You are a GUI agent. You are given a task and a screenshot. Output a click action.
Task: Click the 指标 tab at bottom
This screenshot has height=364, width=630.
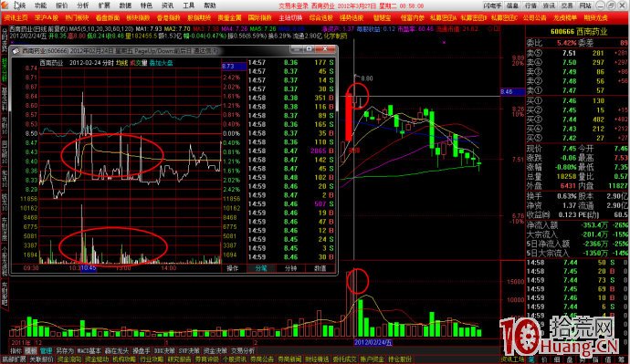(x=16, y=350)
